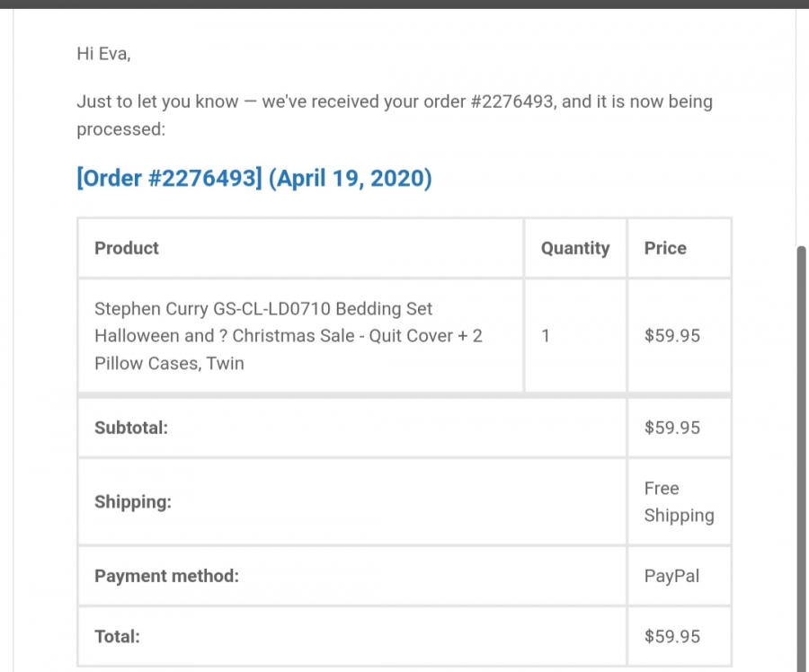Click the Total label
The height and width of the screenshot is (672, 809).
117,636
